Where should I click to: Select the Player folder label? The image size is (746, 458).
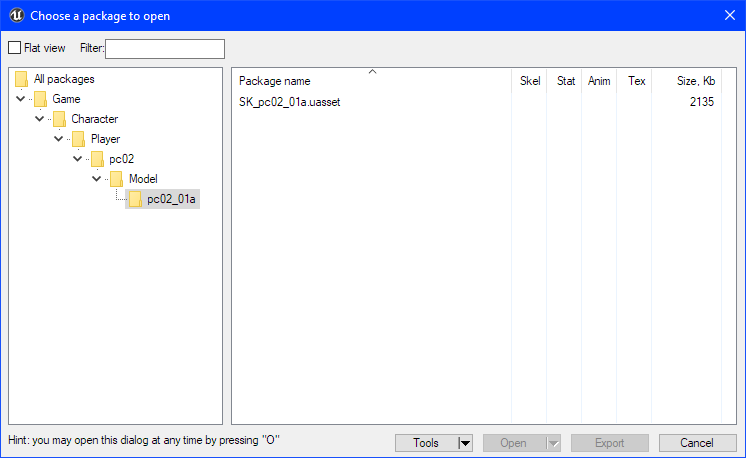coord(106,139)
